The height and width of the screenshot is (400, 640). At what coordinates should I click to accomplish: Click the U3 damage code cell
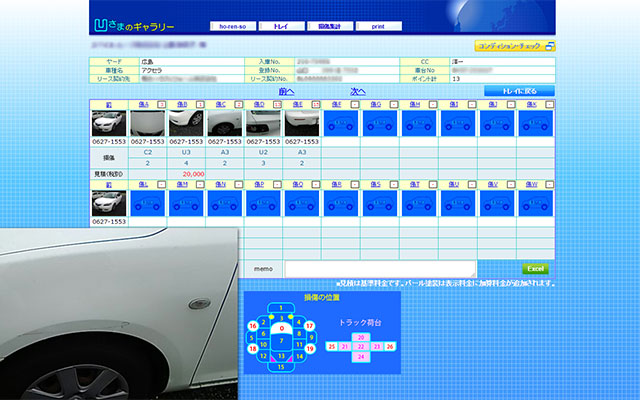tap(186, 152)
